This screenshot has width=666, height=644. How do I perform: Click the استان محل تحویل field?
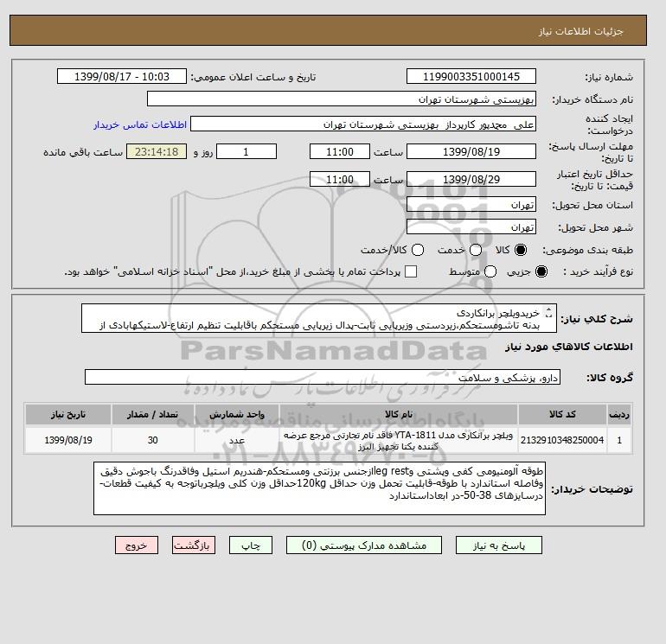[x=471, y=205]
